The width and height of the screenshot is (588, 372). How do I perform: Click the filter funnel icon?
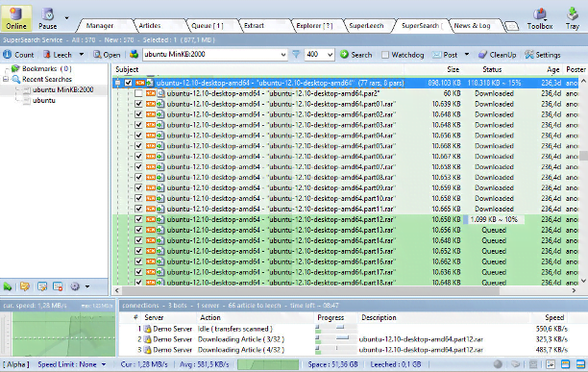tap(296, 55)
